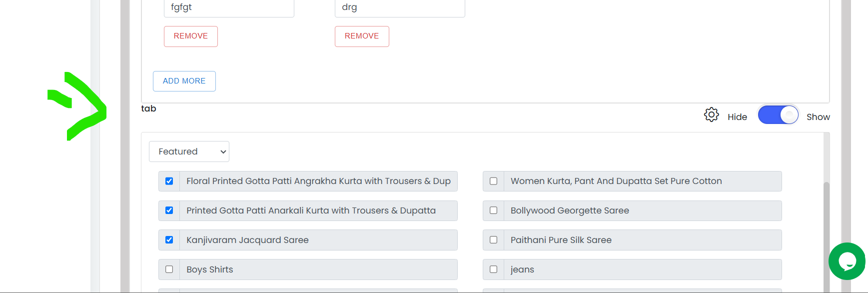Check the Paithani Pure Silk Saree checkbox
This screenshot has height=293, width=868.
tap(494, 240)
